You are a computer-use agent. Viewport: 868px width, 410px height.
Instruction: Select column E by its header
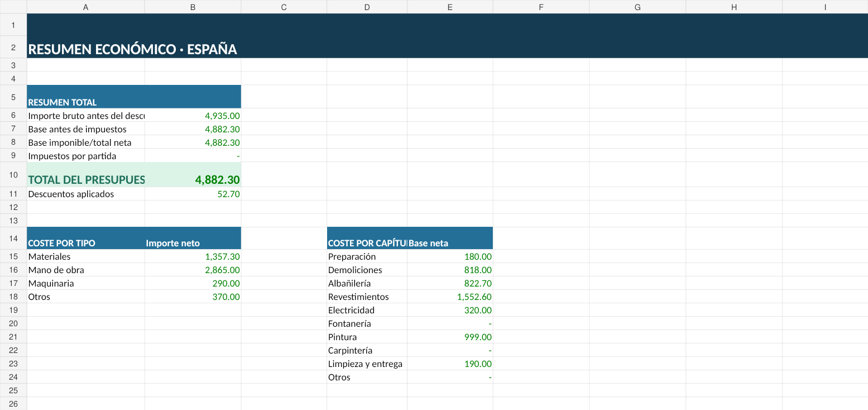(450, 7)
